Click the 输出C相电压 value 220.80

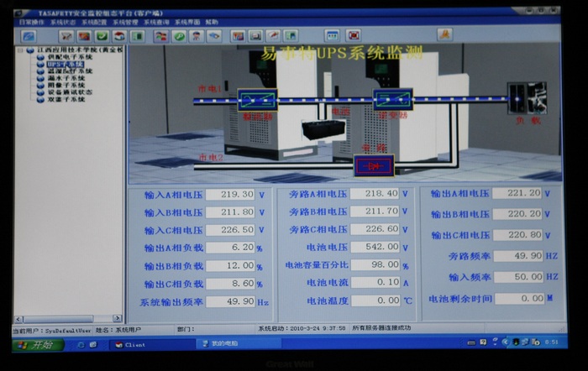tap(517, 235)
